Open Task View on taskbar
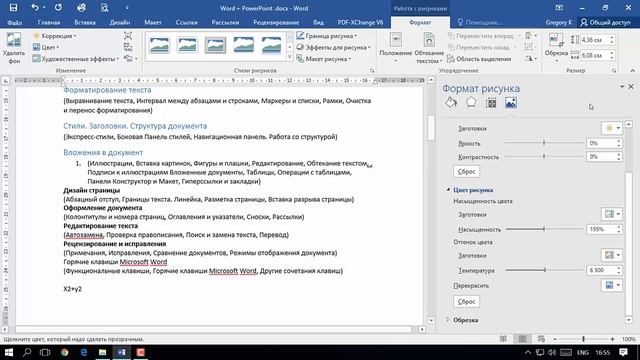 coord(45,352)
